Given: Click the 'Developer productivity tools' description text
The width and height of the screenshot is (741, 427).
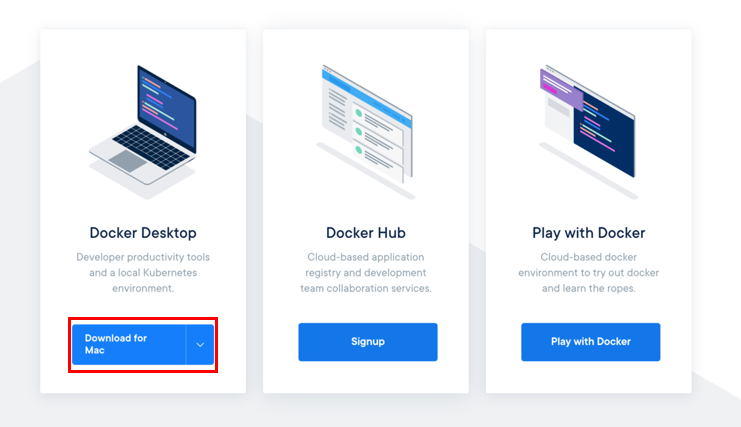Looking at the screenshot, I should [x=143, y=273].
